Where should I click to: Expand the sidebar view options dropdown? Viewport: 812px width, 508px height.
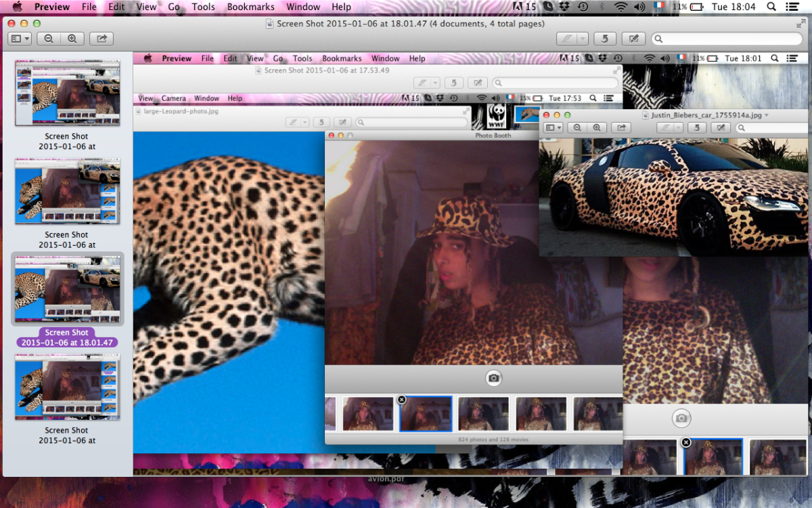[20, 39]
